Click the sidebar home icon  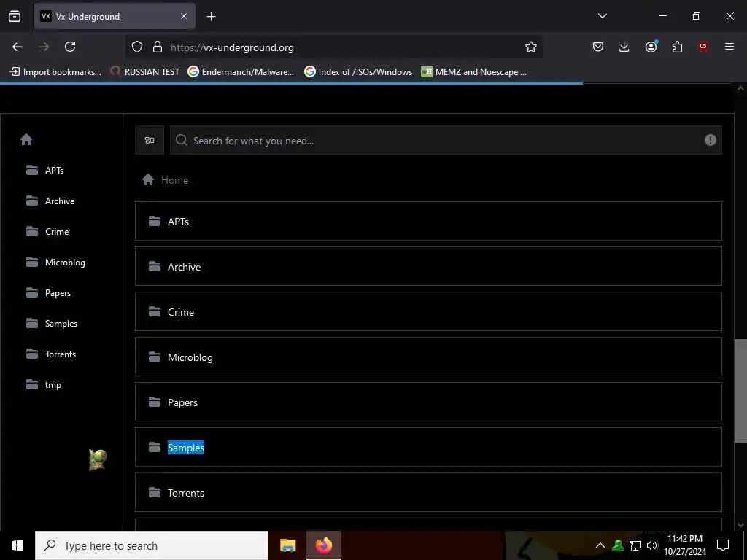(26, 139)
